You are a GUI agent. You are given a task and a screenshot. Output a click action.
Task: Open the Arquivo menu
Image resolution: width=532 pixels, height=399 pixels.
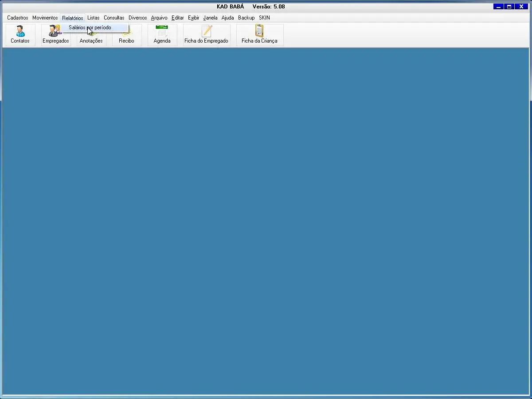click(159, 18)
